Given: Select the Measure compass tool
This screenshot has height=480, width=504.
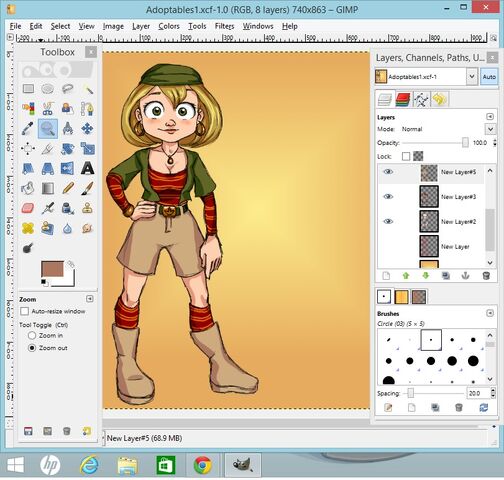Looking at the screenshot, I should point(68,129).
